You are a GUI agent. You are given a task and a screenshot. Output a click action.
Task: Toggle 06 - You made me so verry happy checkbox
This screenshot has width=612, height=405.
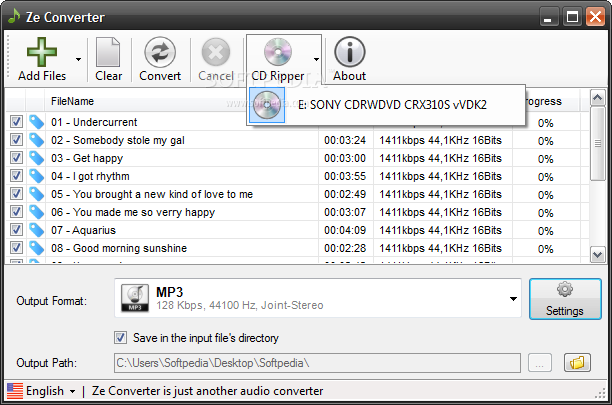pyautogui.click(x=16, y=211)
